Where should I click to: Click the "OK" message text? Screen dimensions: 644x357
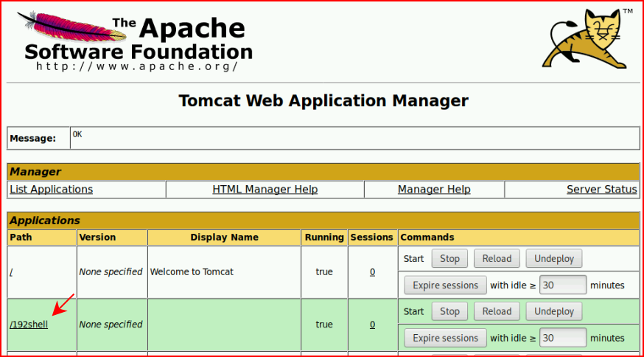click(77, 134)
